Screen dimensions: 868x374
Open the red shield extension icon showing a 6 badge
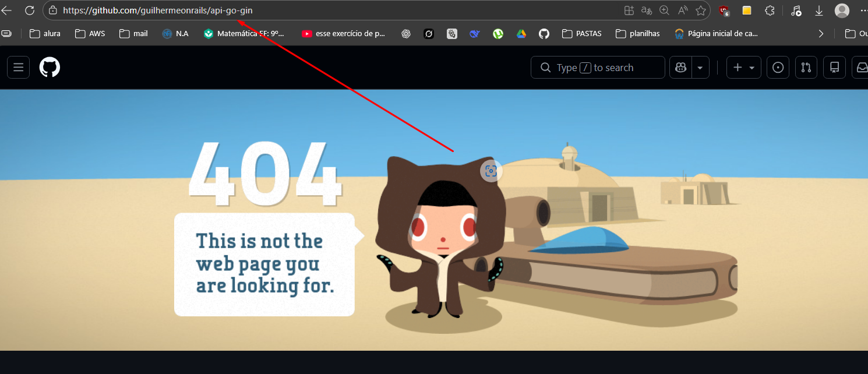(x=724, y=10)
